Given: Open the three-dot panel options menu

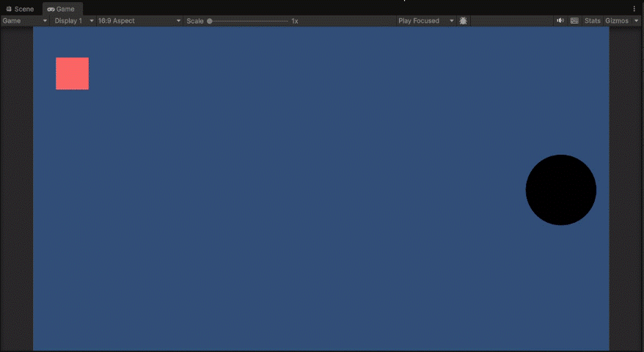Looking at the screenshot, I should tap(634, 9).
